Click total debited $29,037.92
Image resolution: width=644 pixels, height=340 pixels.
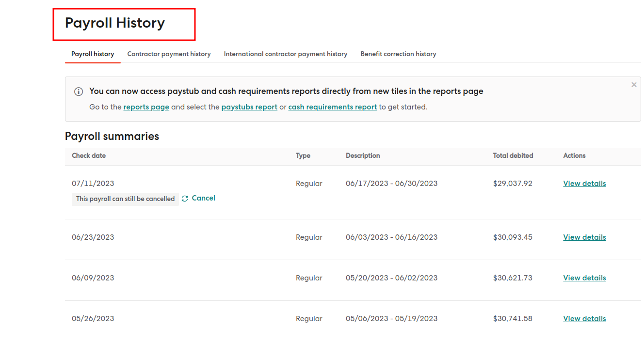click(513, 184)
